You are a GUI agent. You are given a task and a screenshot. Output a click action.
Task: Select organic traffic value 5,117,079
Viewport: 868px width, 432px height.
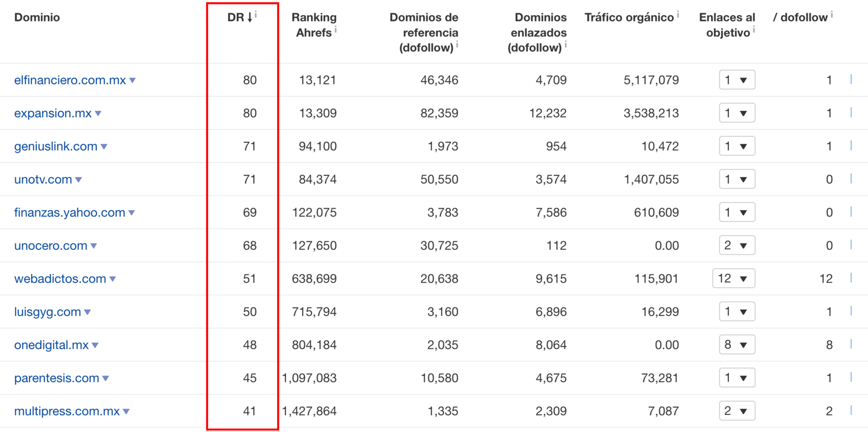tap(651, 80)
